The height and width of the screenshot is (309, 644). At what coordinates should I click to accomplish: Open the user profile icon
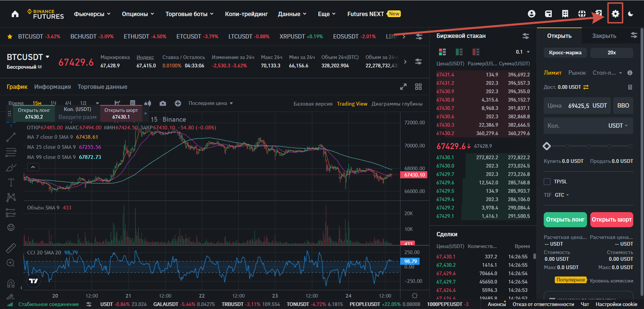click(531, 14)
